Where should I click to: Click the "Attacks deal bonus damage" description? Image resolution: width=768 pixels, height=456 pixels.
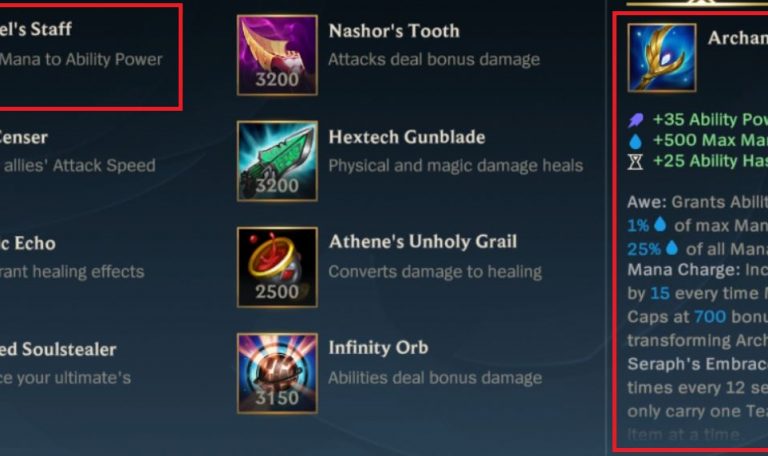[x=434, y=59]
